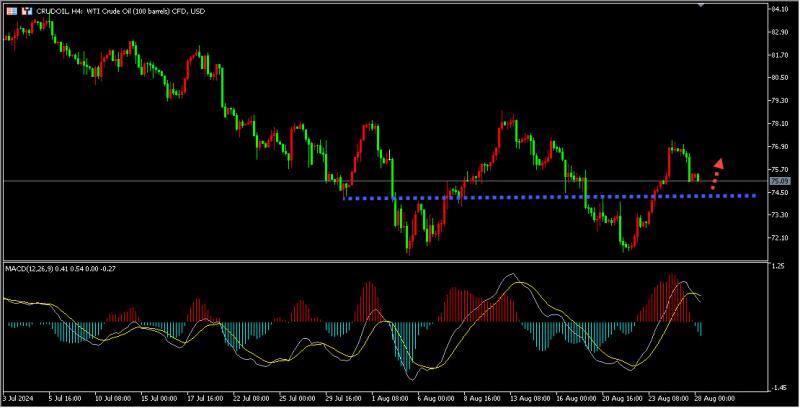800x408 pixels.
Task: Click the 72.10 price axis label
Action: pyautogui.click(x=780, y=238)
